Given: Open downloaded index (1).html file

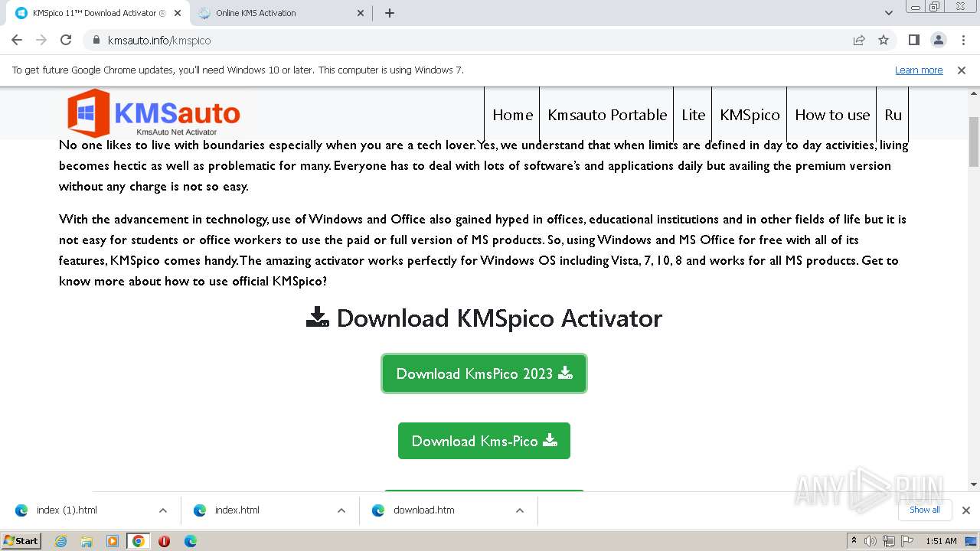Looking at the screenshot, I should coord(67,510).
